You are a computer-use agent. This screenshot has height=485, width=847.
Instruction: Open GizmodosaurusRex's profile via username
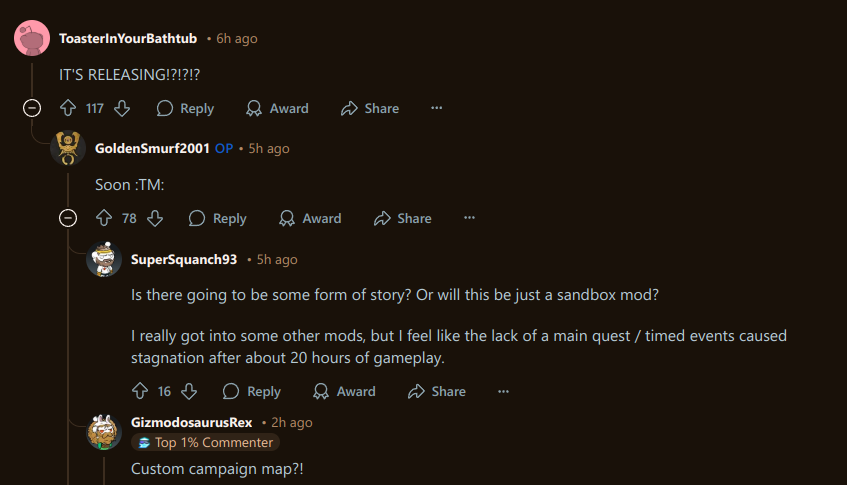(x=192, y=422)
